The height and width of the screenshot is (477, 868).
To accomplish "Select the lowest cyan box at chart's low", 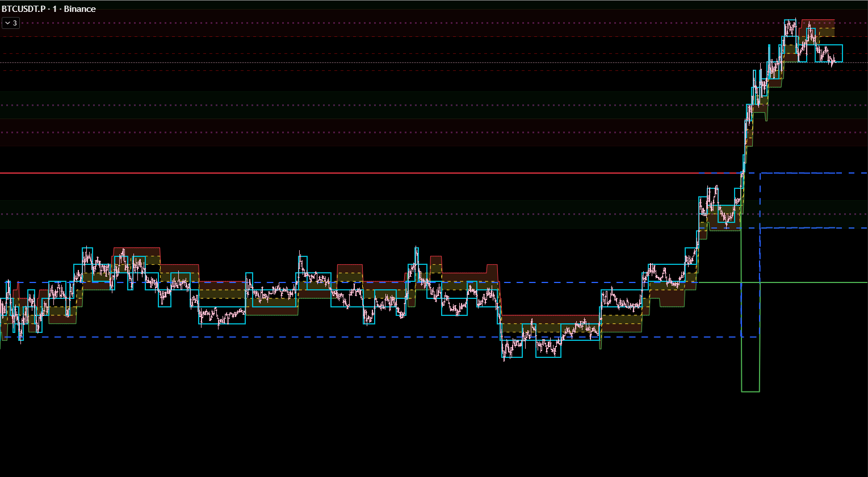I will 512,358.
